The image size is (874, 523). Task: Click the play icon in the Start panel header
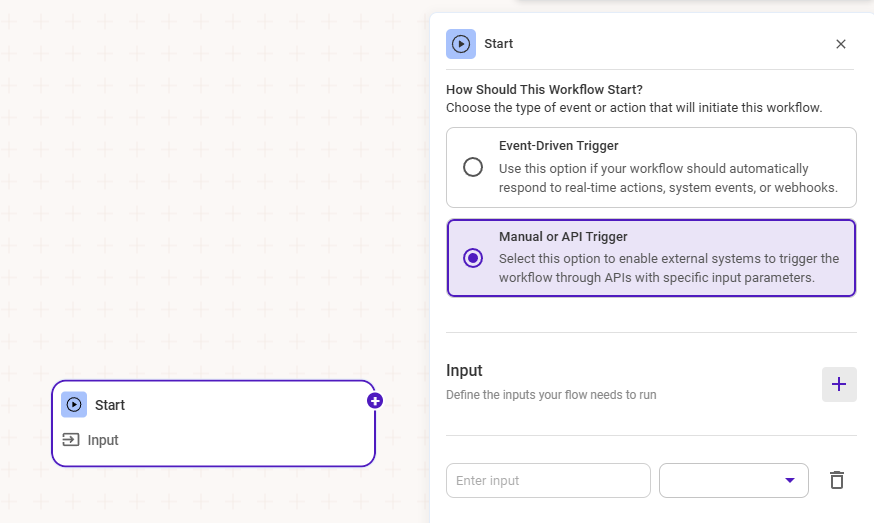[x=461, y=44]
